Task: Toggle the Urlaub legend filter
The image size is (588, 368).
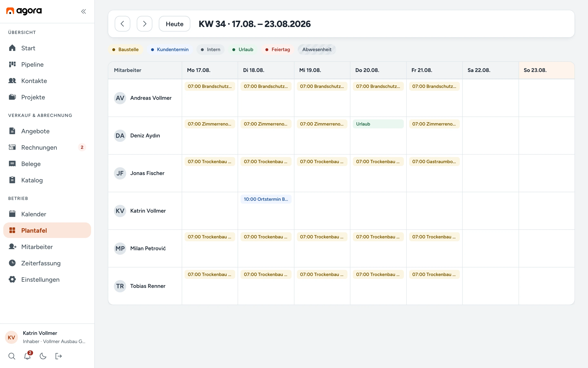Action: [243, 49]
